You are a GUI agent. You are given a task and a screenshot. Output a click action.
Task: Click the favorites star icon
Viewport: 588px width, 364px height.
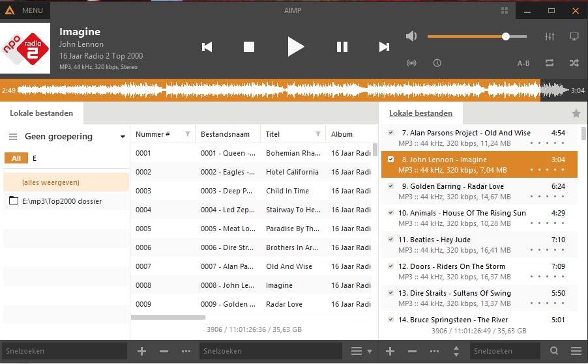click(576, 113)
